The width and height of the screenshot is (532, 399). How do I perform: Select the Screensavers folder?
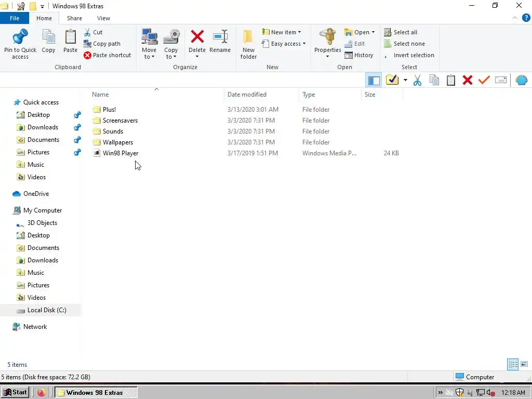[120, 121]
